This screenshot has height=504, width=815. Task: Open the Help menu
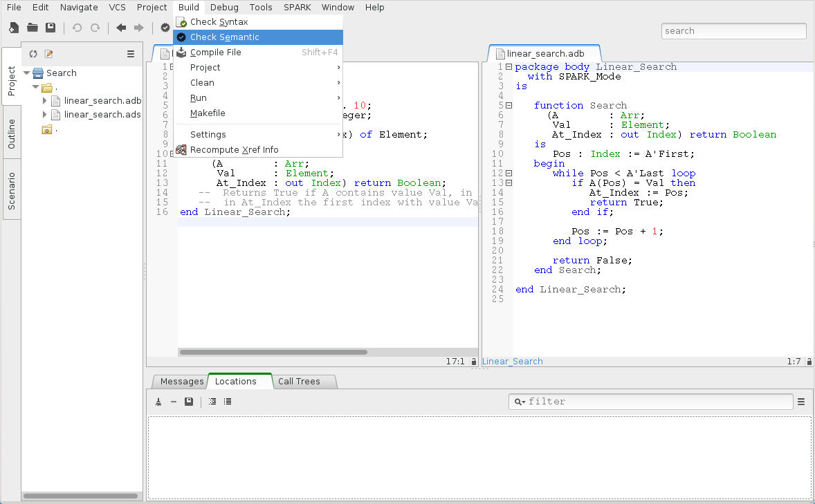tap(375, 8)
